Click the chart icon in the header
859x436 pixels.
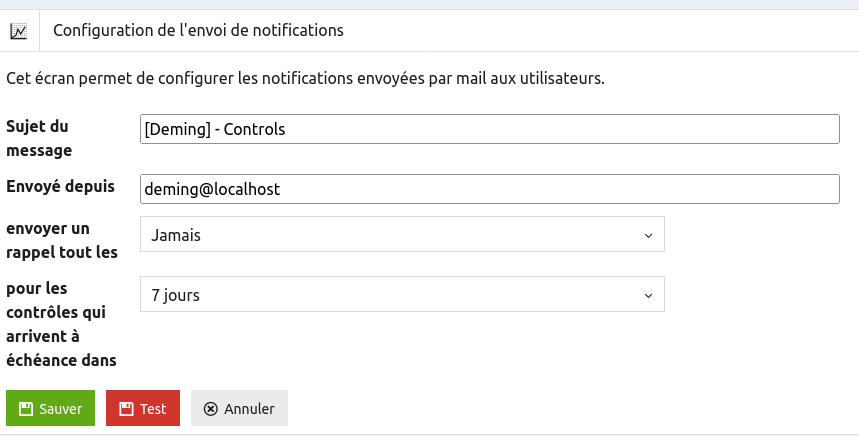(x=19, y=31)
